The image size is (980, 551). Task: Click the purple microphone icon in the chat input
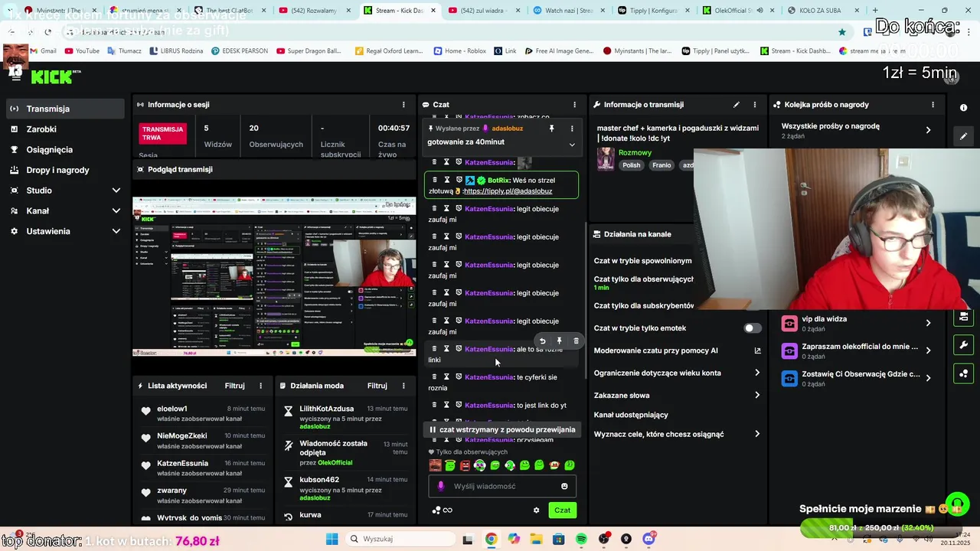tap(440, 486)
